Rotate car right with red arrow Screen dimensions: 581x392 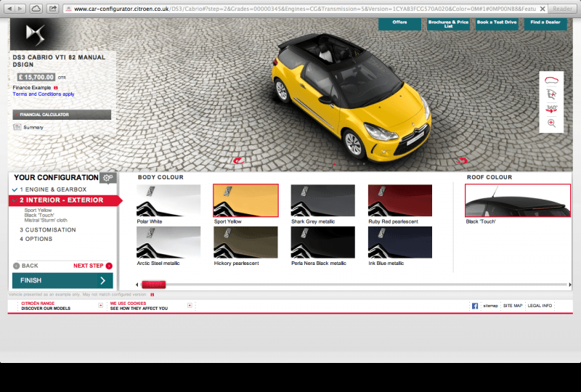click(x=462, y=160)
